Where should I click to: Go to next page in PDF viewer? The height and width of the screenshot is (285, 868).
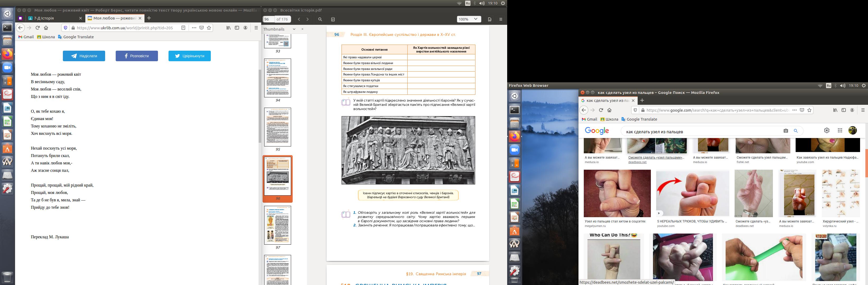click(x=307, y=19)
